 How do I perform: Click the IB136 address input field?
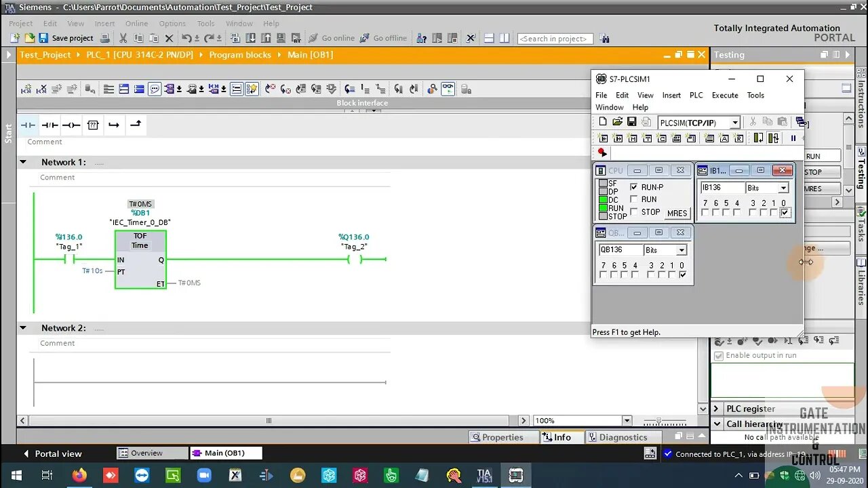722,188
